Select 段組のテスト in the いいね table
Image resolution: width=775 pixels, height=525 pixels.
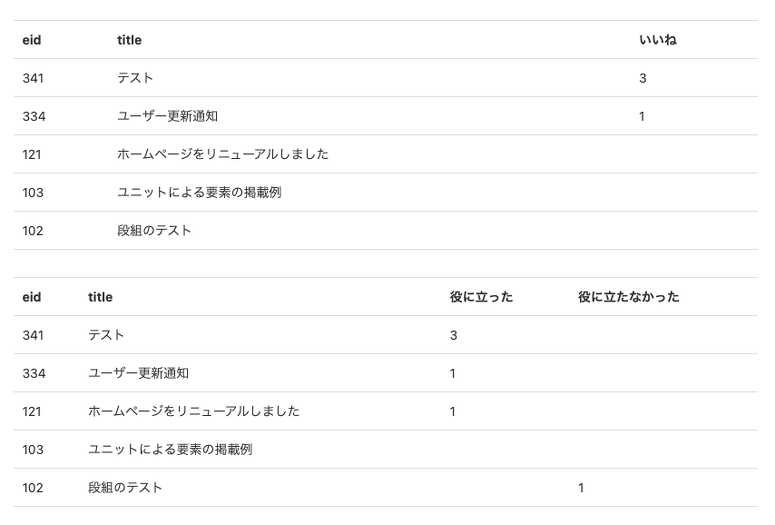154,230
